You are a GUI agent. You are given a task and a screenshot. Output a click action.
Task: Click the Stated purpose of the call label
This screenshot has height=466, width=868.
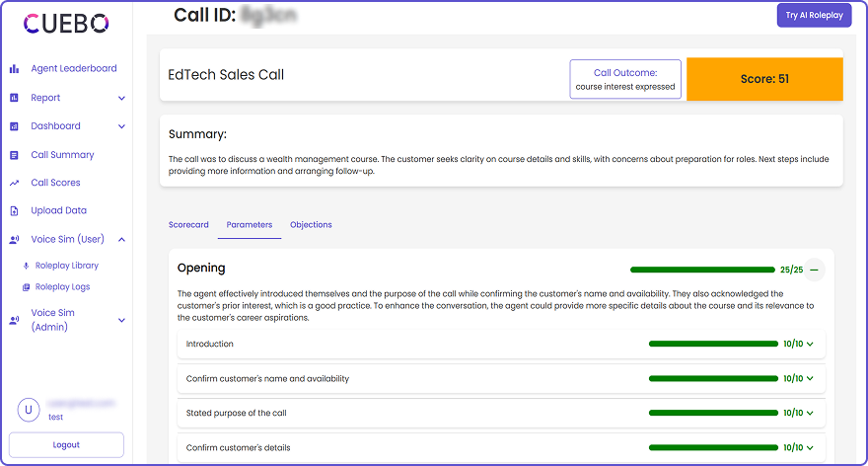click(x=237, y=413)
